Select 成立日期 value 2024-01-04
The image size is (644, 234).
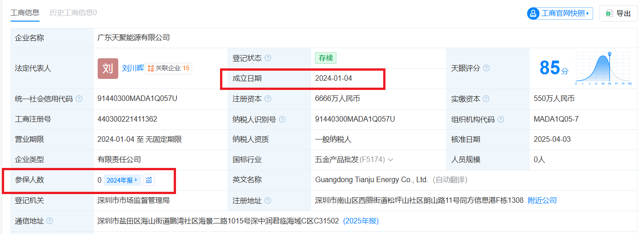(334, 78)
